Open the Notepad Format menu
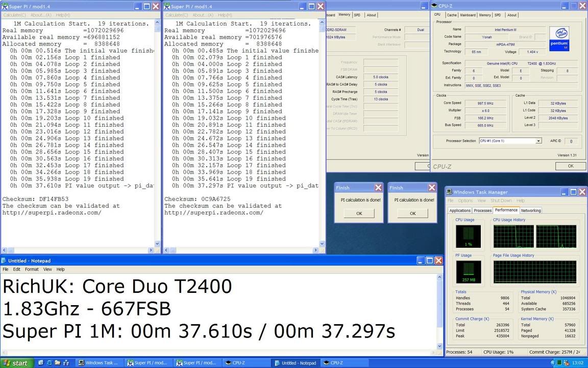Screen dimensions: 588x368 pyautogui.click(x=32, y=269)
